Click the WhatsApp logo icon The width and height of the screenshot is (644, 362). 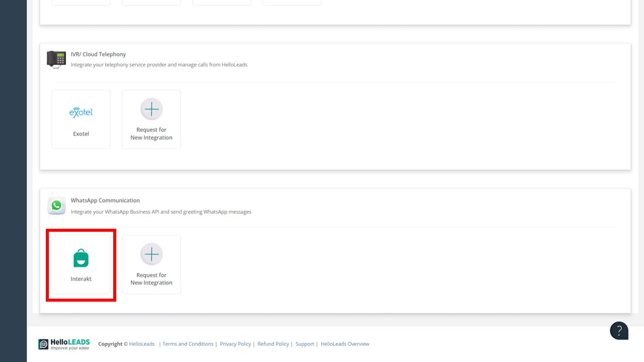pyautogui.click(x=56, y=206)
